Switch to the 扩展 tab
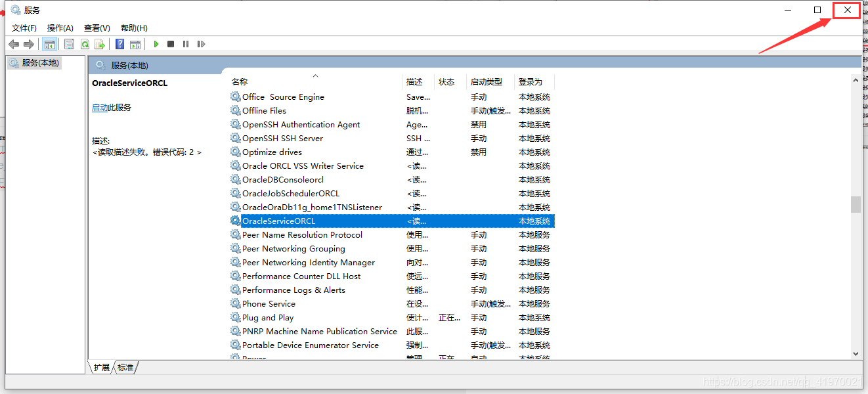The image size is (868, 394). tap(102, 367)
